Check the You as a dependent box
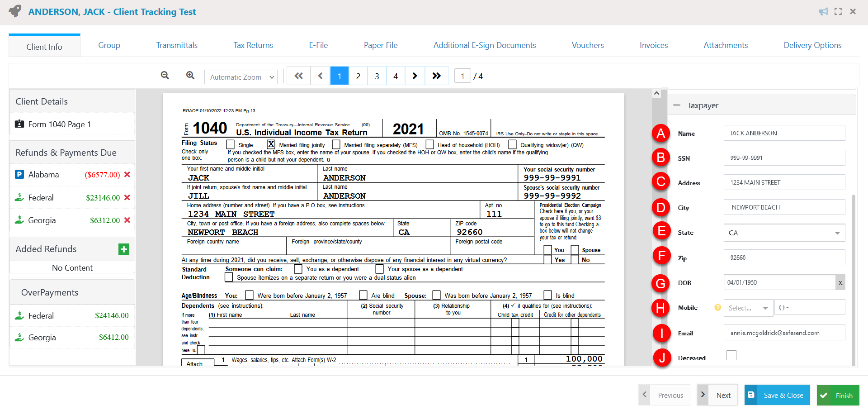 tap(298, 269)
